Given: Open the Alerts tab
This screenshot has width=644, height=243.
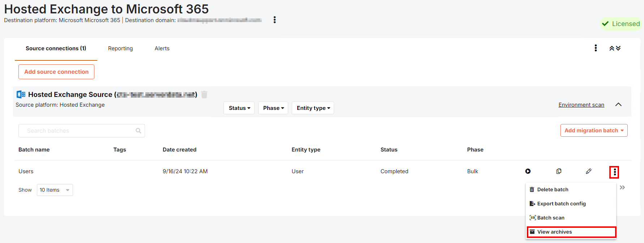Looking at the screenshot, I should [162, 48].
